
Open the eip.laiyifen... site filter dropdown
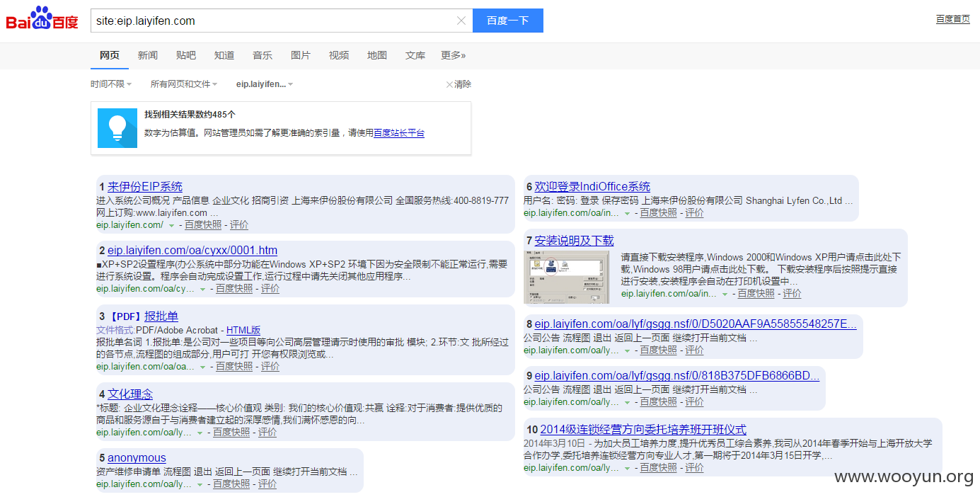(265, 84)
